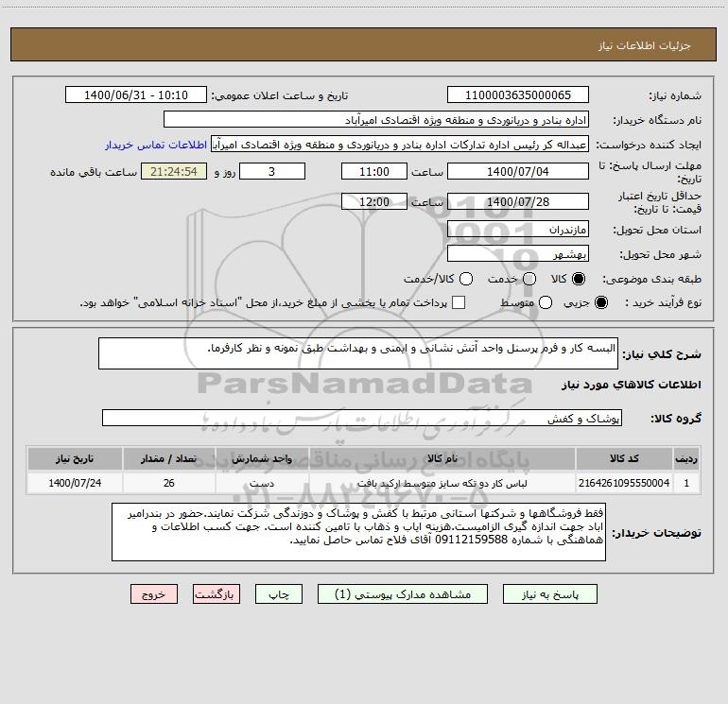Viewport: 728px width, 704px height.
Task: Click the اطلاعات کالاهای مورد نیاز heading
Action: (x=632, y=385)
